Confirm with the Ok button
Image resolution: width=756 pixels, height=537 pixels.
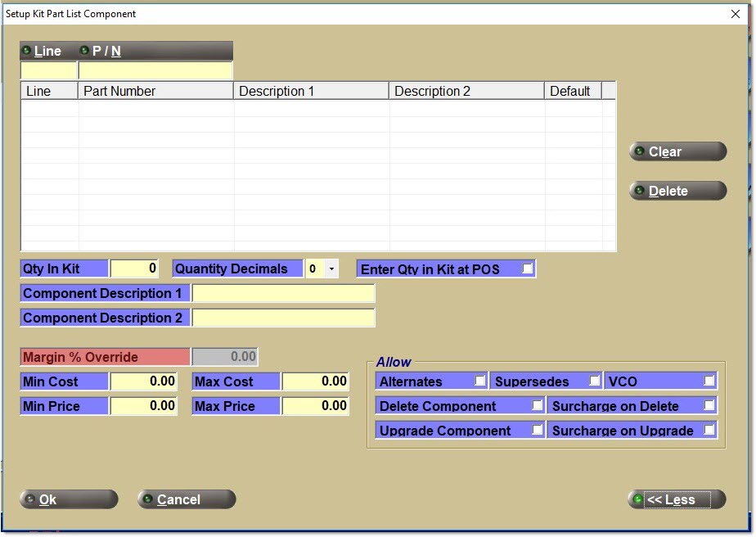click(x=69, y=499)
